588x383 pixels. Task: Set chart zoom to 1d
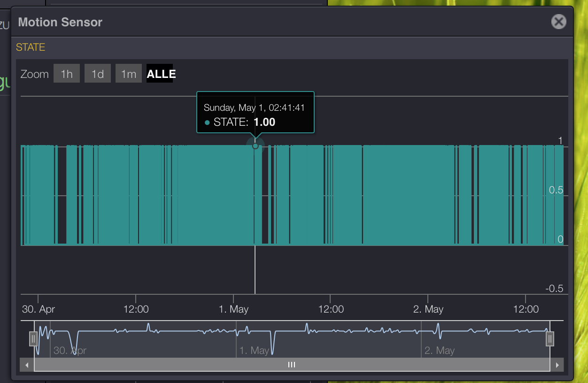coord(98,74)
